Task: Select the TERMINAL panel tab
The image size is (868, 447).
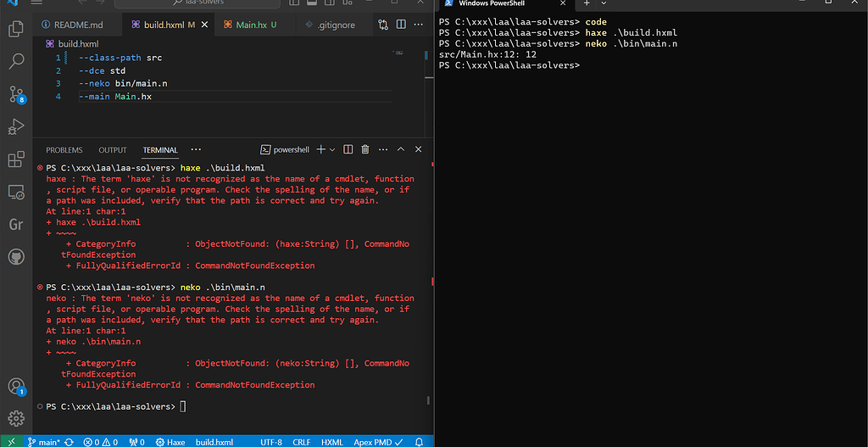Action: [160, 150]
